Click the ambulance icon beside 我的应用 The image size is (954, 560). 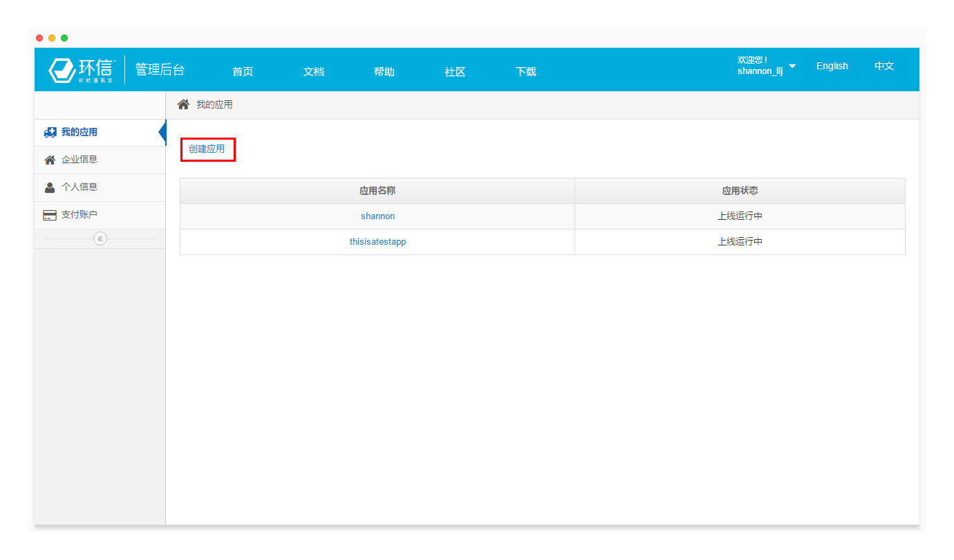point(50,132)
